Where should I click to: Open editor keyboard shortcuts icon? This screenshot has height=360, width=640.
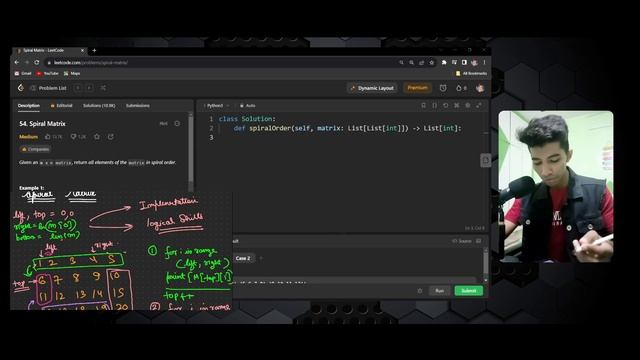[456, 105]
